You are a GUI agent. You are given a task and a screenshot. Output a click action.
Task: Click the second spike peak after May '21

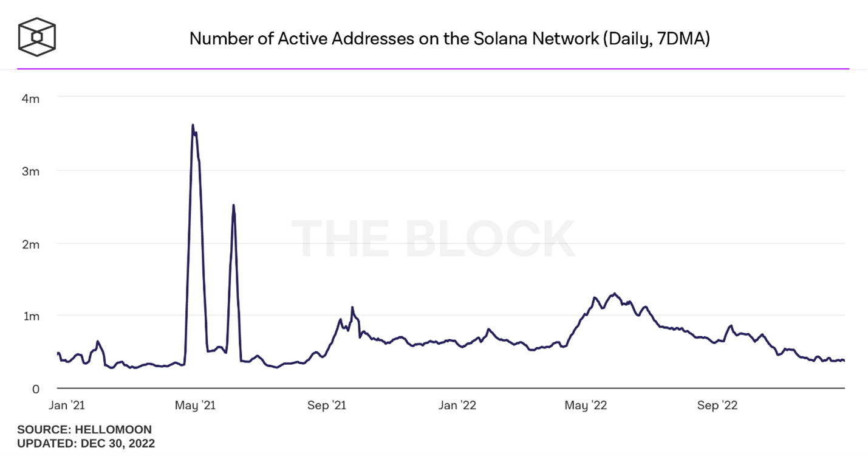234,206
